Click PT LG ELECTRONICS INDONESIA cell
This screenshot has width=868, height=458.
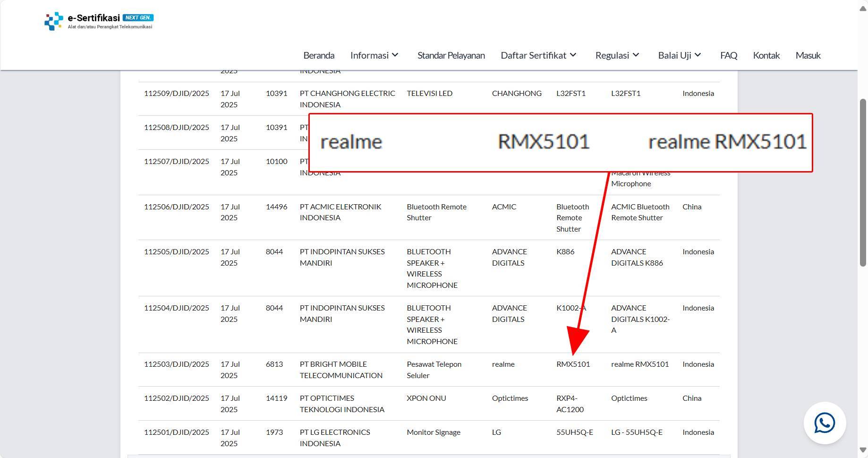click(x=335, y=438)
